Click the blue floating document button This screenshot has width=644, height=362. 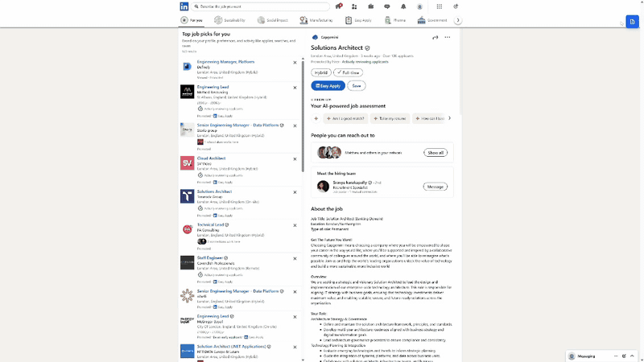coord(632,22)
